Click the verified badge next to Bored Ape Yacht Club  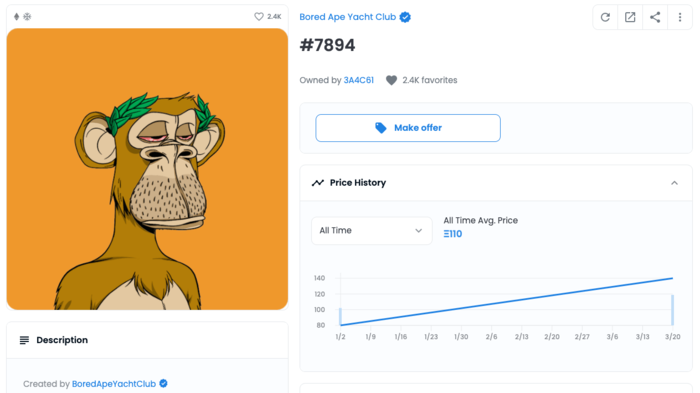point(405,17)
